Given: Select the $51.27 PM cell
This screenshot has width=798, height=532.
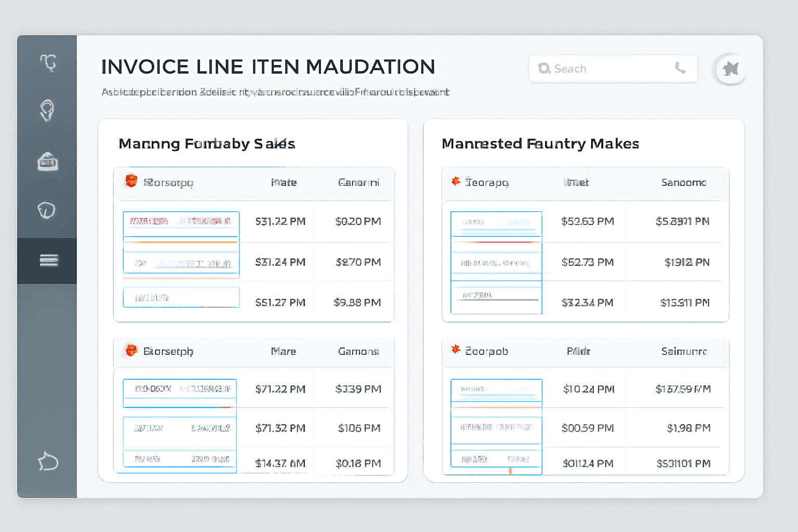Looking at the screenshot, I should tap(280, 302).
